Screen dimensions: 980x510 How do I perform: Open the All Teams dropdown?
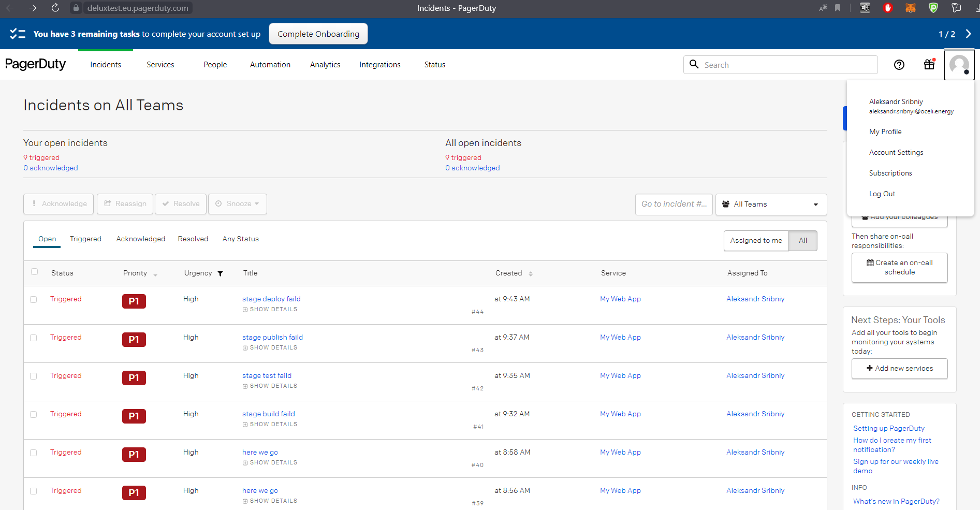[771, 204]
